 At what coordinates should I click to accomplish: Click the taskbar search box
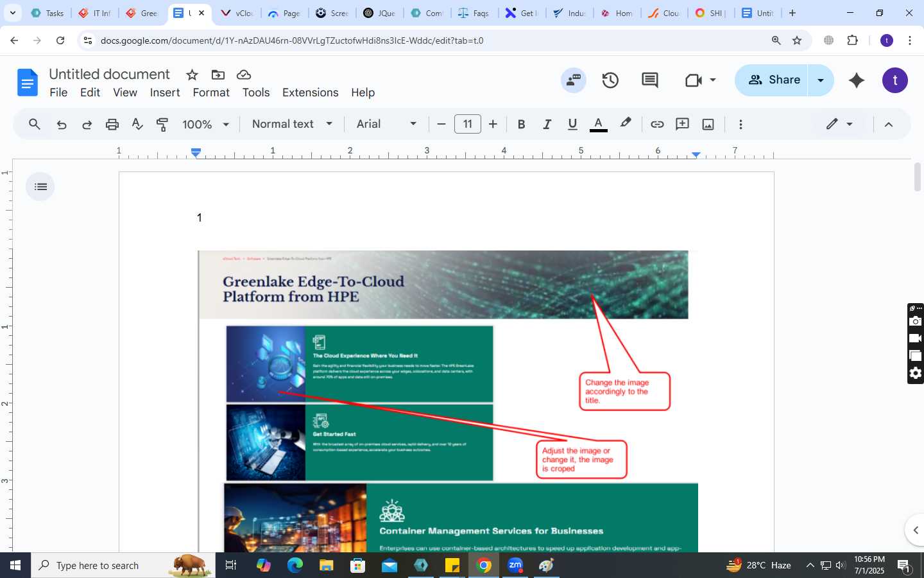123,565
